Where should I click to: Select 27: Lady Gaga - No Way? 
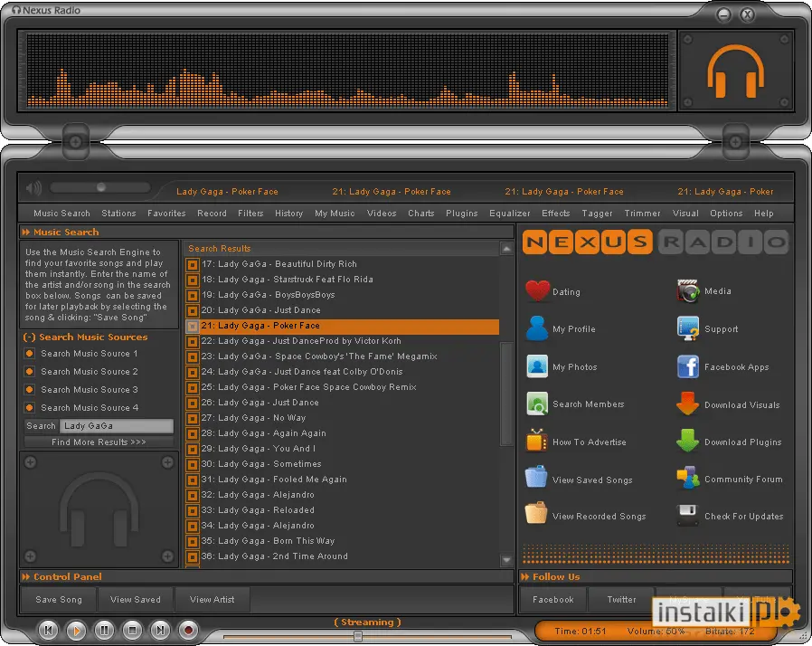[343, 417]
